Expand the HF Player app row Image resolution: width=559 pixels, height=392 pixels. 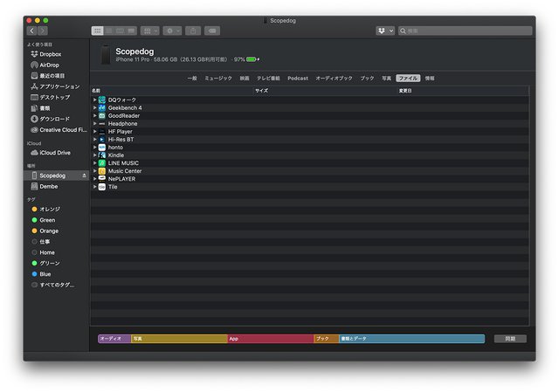click(95, 132)
